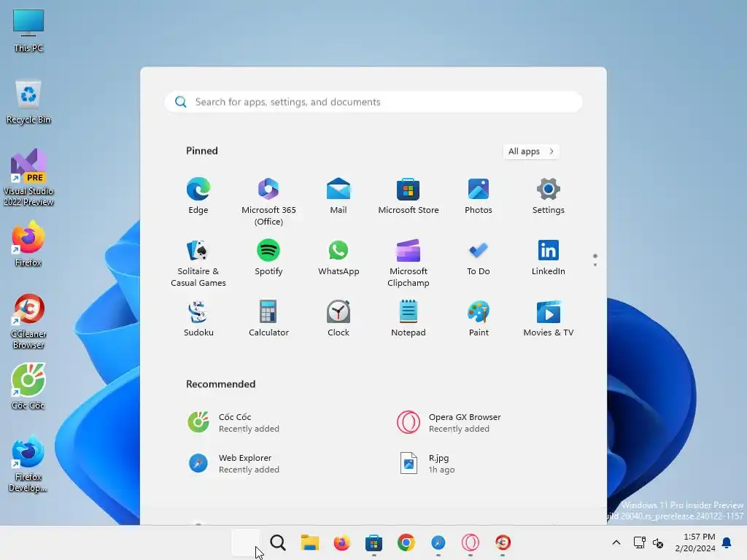Click the muted volume tray icon
747x560 pixels.
tap(658, 542)
